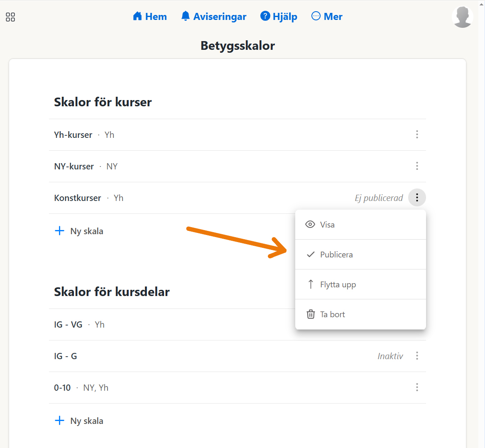
Task: Open options menu for NY-kurser
Action: coord(417,166)
